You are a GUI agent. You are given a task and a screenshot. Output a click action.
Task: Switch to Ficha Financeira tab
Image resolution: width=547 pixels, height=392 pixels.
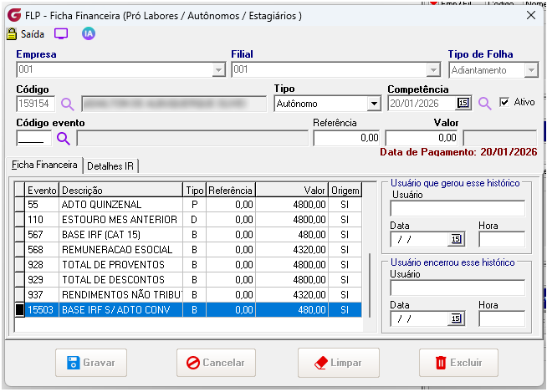44,165
